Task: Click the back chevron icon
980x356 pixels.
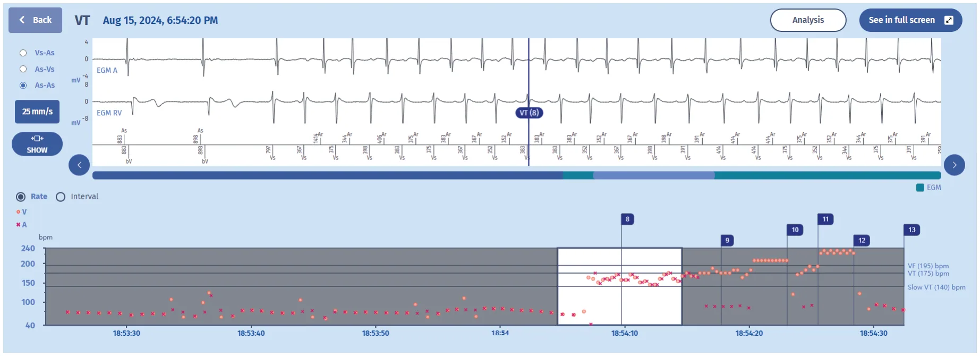Action: (x=22, y=20)
